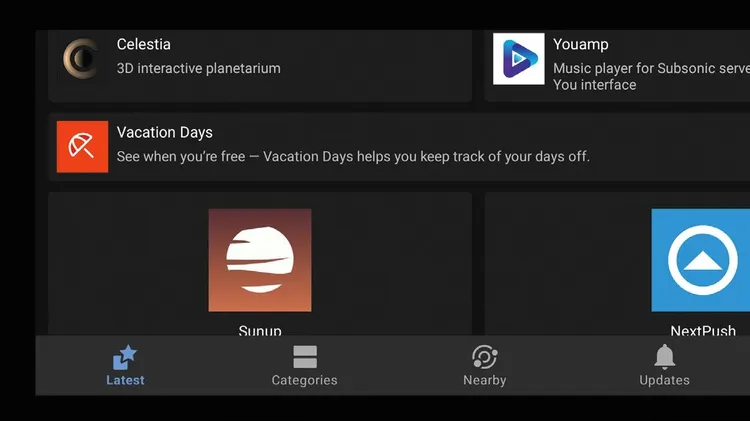Image resolution: width=750 pixels, height=421 pixels.
Task: Select the NextPush app artwork
Action: (x=701, y=260)
